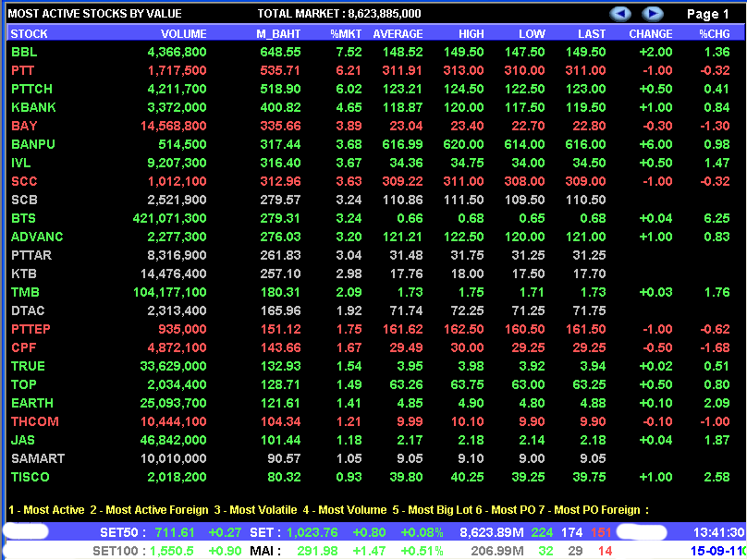Select the STOCK column header
The width and height of the screenshot is (747, 560).
pyautogui.click(x=29, y=34)
